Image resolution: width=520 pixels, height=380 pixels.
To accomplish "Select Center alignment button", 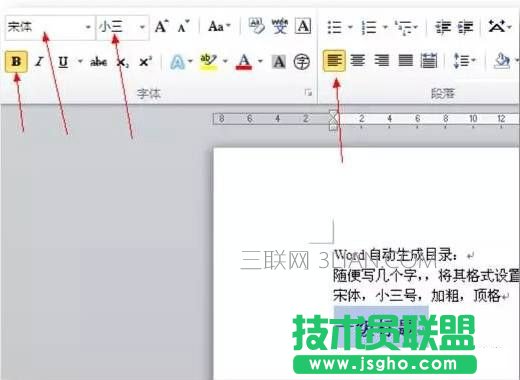I will [x=358, y=61].
